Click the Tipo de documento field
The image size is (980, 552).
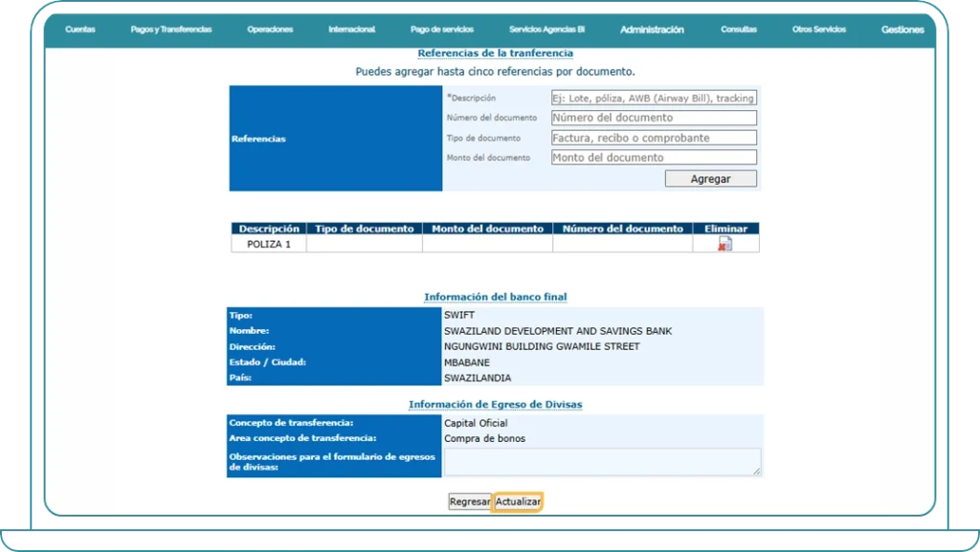(654, 138)
